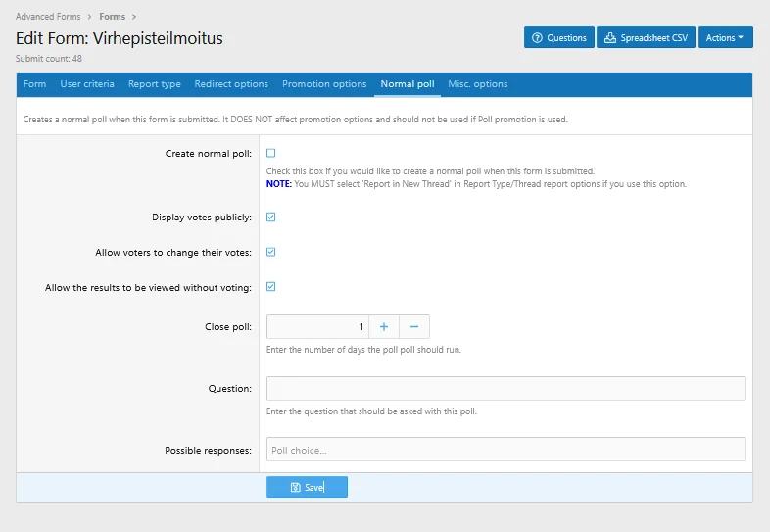Click the Close poll number field
The width and height of the screenshot is (770, 532).
(317, 326)
